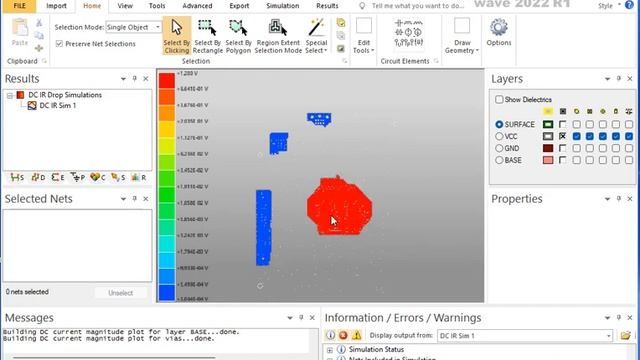
Task: Click the SURFACE layer green color swatch
Action: coord(548,124)
